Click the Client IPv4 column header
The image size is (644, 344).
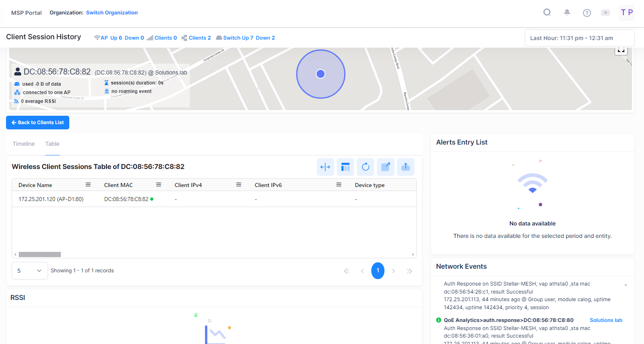pyautogui.click(x=188, y=185)
